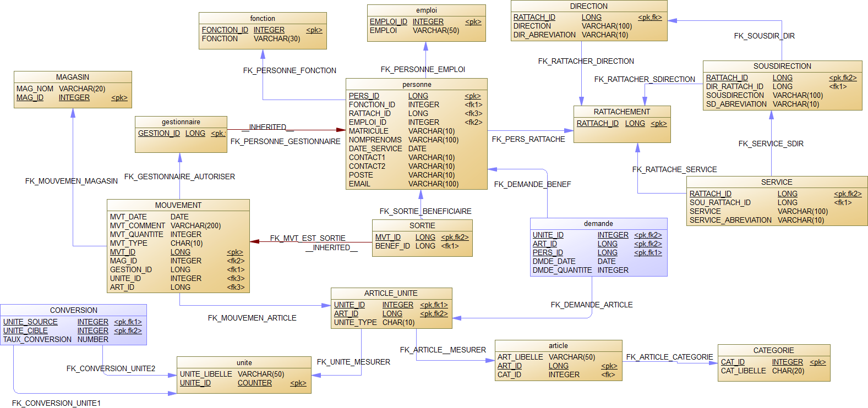Select the MAGASIN table header
868x408 pixels.
pos(73,77)
